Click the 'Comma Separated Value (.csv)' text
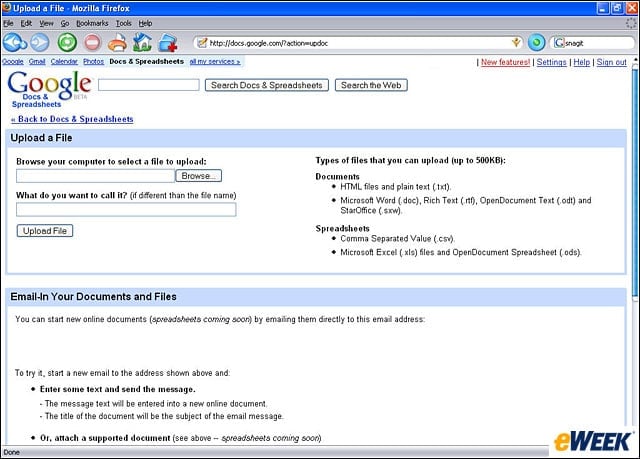This screenshot has height=459, width=640. pyautogui.click(x=397, y=238)
